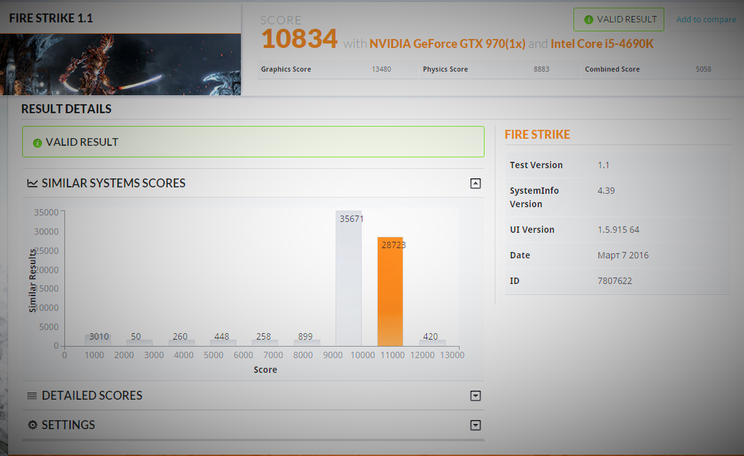Click the 899 bar label in chart
The image size is (744, 456).
tap(305, 336)
